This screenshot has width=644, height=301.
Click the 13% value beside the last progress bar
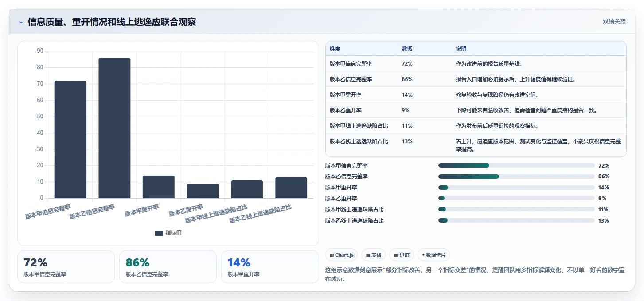603,220
